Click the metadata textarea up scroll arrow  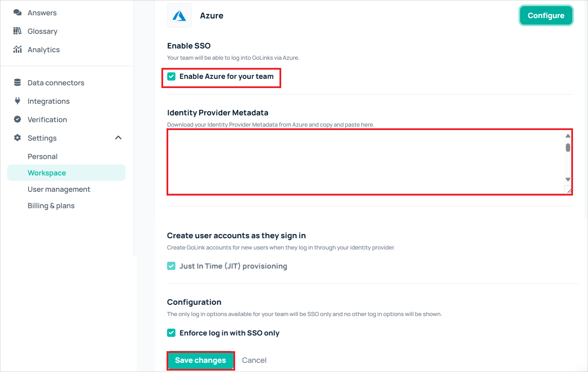(x=568, y=135)
